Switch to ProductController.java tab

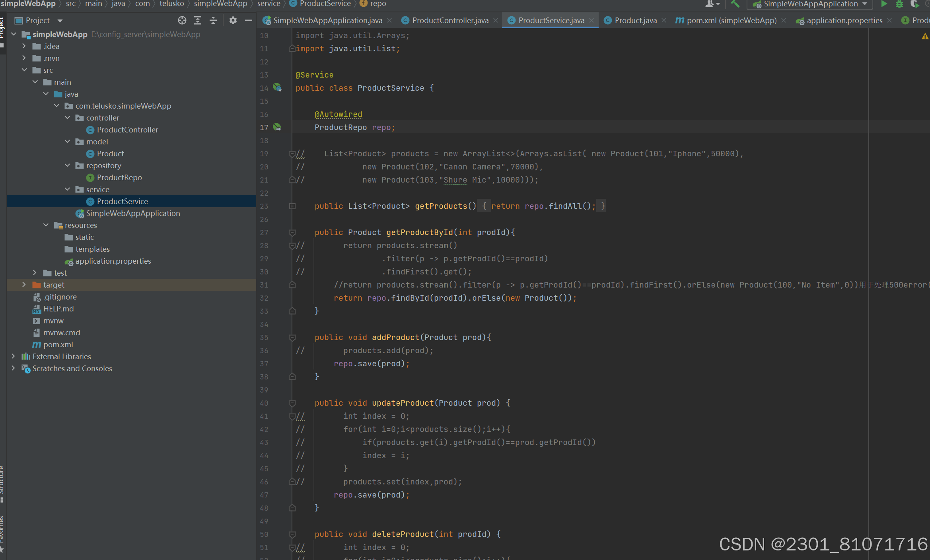[450, 20]
